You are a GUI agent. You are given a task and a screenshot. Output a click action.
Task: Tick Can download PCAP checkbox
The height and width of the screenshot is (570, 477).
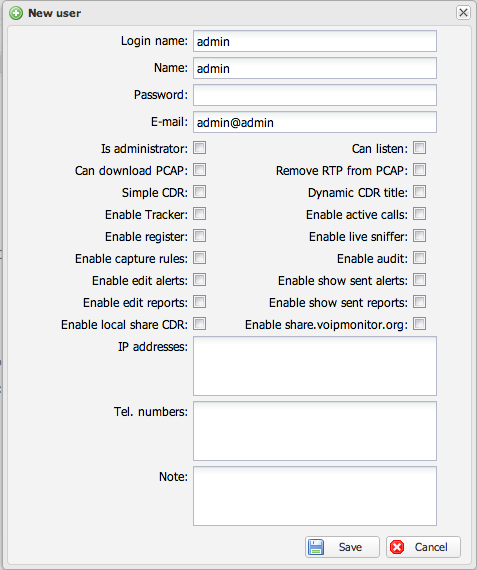(200, 170)
